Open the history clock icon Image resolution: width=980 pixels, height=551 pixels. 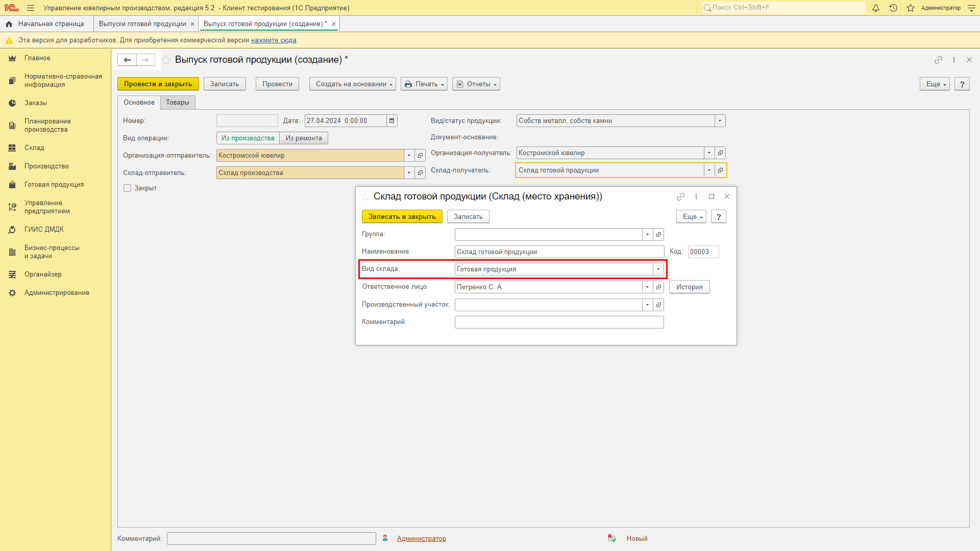pos(893,8)
